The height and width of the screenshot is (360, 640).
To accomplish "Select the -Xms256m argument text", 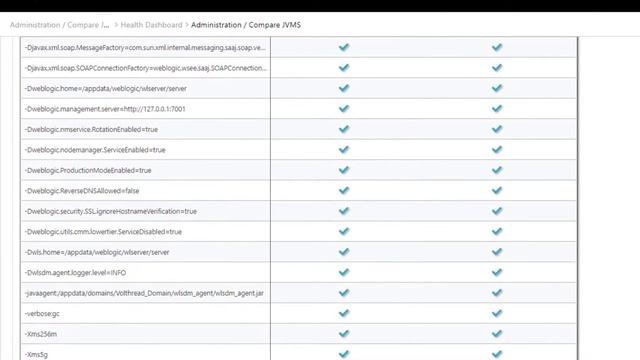I will coord(41,334).
